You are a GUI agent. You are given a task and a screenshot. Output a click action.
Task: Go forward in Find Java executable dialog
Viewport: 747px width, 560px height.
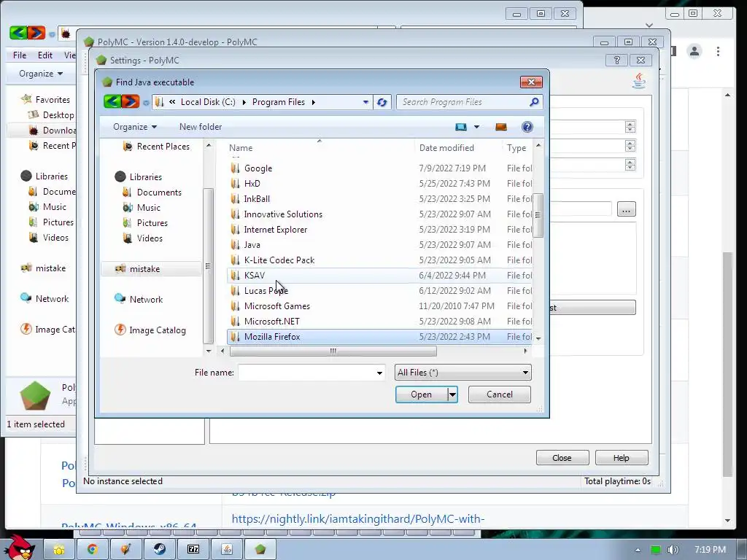[x=131, y=101]
